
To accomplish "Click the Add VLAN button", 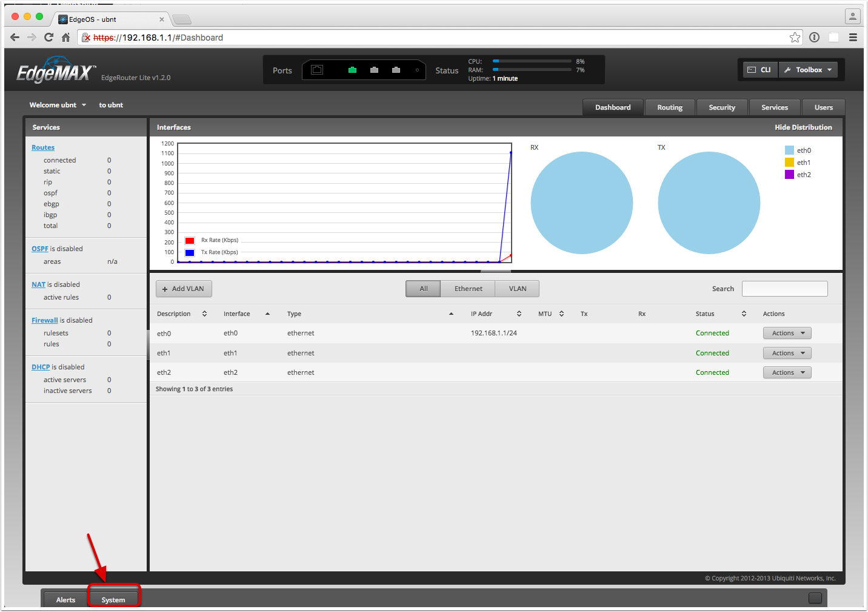I will 184,289.
